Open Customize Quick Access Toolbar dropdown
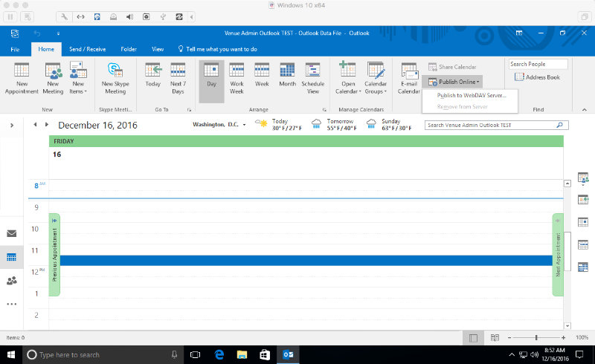The width and height of the screenshot is (595, 364). pos(58,33)
